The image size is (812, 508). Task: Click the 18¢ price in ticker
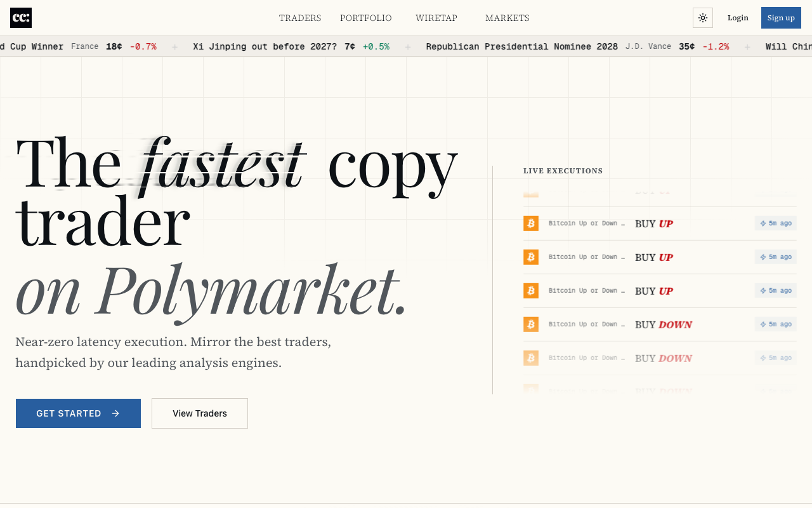114,46
